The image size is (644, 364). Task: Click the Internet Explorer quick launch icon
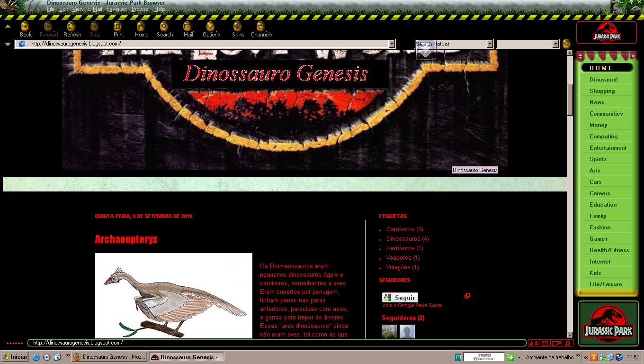[x=36, y=357]
